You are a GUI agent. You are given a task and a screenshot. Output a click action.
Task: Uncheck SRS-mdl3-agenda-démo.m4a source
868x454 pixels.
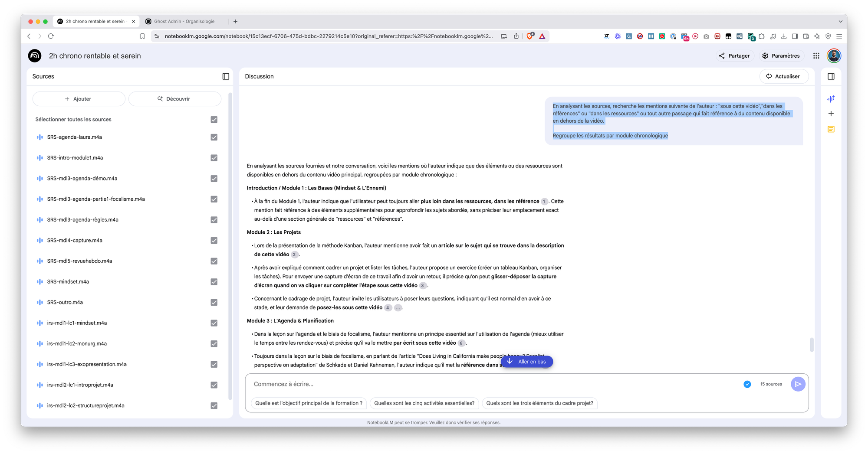pos(214,178)
